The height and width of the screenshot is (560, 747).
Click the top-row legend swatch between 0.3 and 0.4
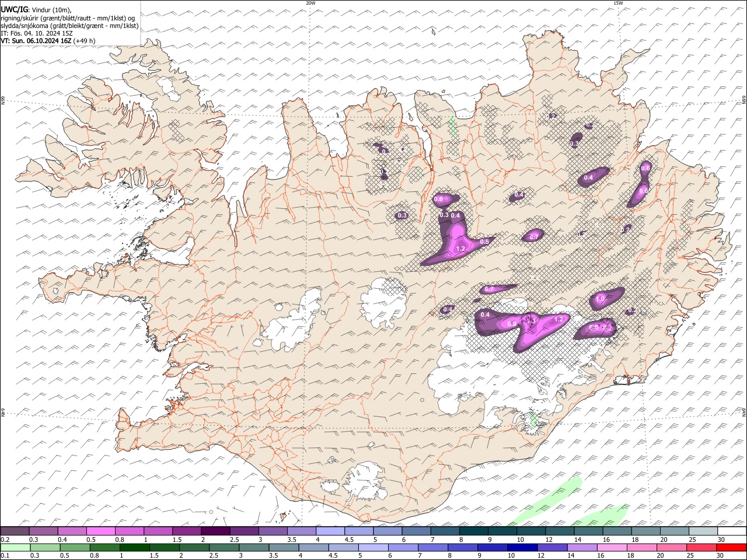pyautogui.click(x=44, y=531)
